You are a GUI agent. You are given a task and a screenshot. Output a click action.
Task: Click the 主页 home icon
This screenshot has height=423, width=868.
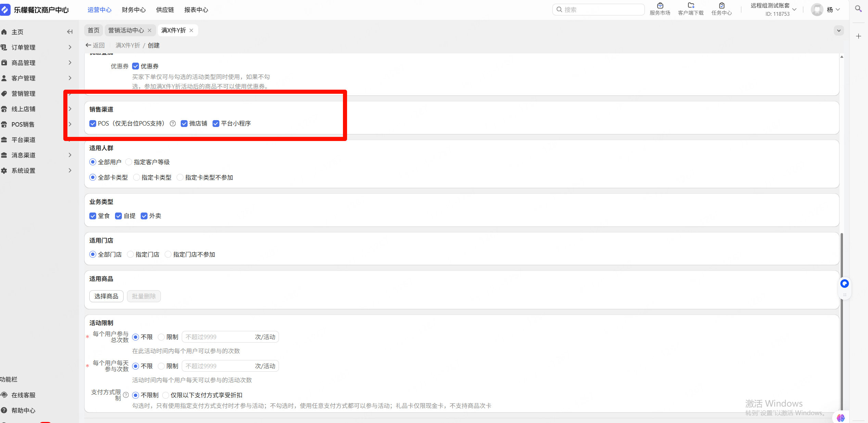[4, 32]
